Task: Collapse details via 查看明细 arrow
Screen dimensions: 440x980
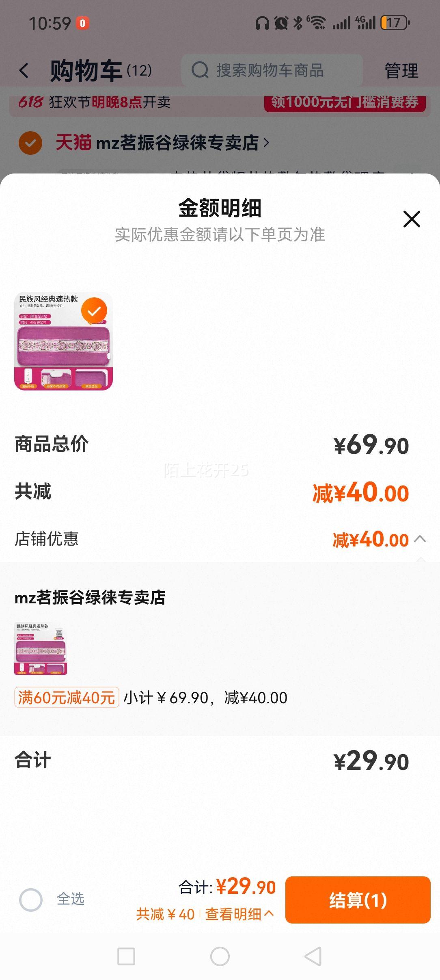Action: [269, 914]
